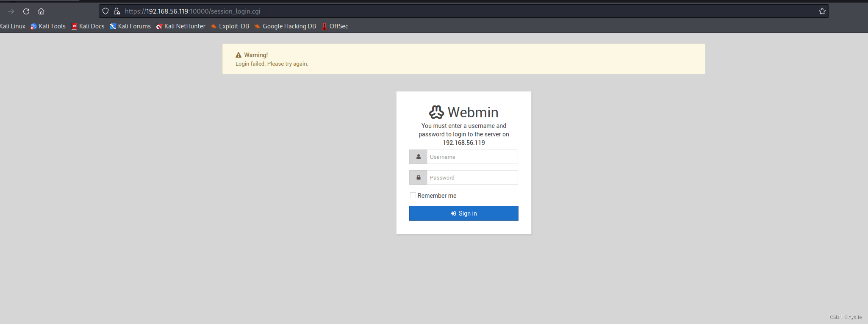The height and width of the screenshot is (324, 868).
Task: Click the '192.168.56.119' server address text
Action: (x=464, y=143)
